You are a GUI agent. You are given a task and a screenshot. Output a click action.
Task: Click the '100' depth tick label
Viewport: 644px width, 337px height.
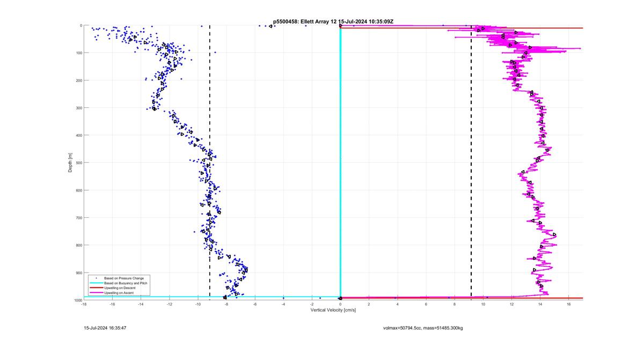[78, 53]
